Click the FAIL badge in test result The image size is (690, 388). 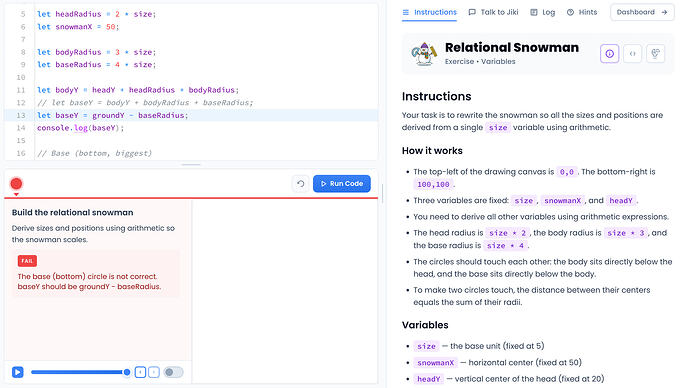point(27,261)
